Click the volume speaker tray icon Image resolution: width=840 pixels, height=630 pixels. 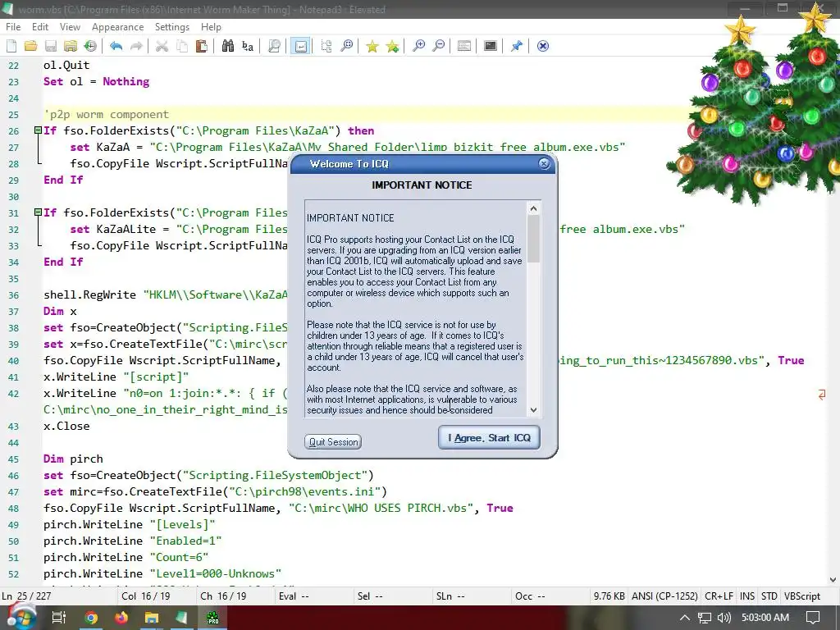point(724,618)
